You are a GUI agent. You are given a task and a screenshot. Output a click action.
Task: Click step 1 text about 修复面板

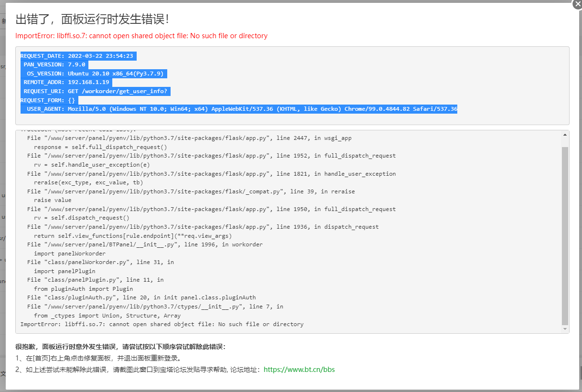(98, 358)
